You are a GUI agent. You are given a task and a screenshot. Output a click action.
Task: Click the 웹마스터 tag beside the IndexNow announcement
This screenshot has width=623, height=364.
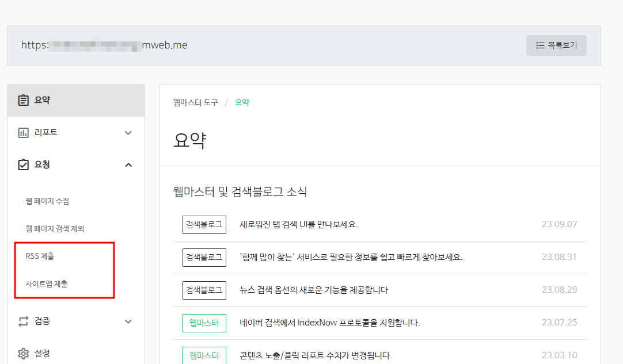click(x=204, y=323)
